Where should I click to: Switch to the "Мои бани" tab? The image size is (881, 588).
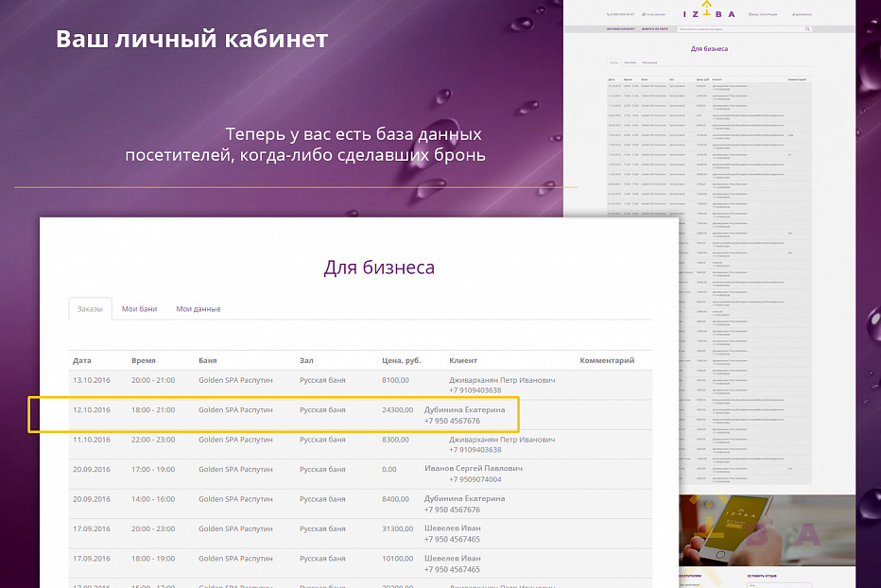coord(140,309)
